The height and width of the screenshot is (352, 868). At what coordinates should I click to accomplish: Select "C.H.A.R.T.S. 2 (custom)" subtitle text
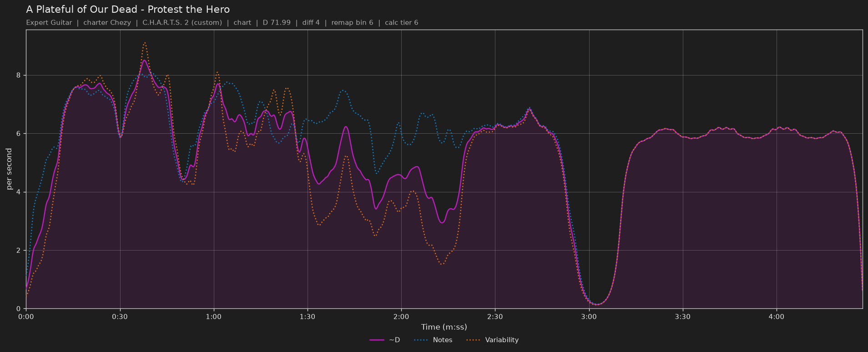182,23
